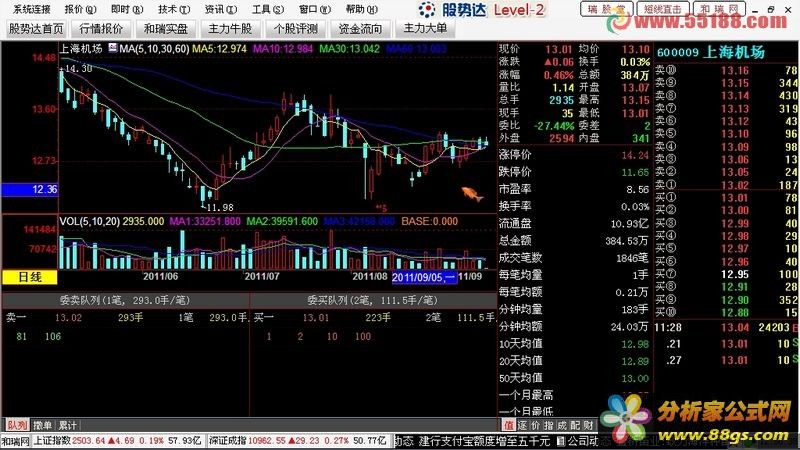800x450 pixels.
Task: Click the 和瑞网 button in title bar
Action: coord(719,9)
